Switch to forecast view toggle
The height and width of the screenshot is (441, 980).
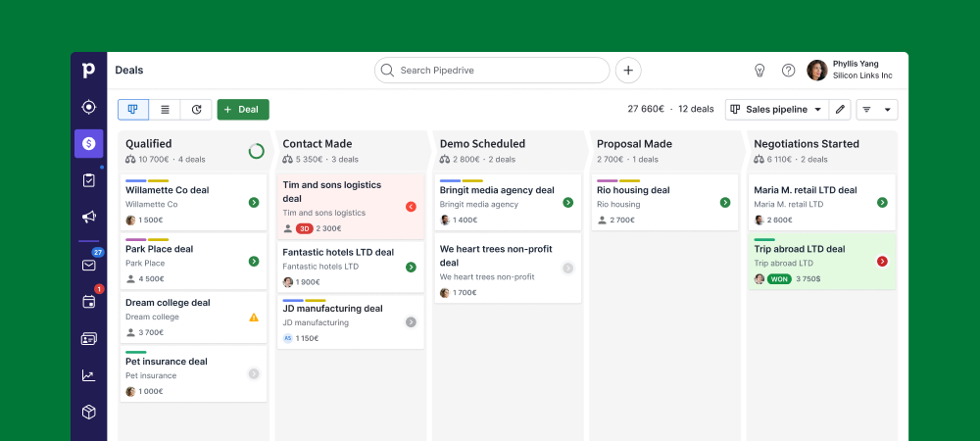[196, 110]
